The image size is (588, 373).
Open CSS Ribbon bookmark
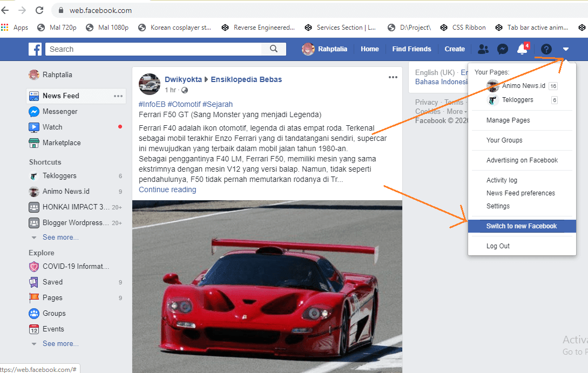[463, 28]
